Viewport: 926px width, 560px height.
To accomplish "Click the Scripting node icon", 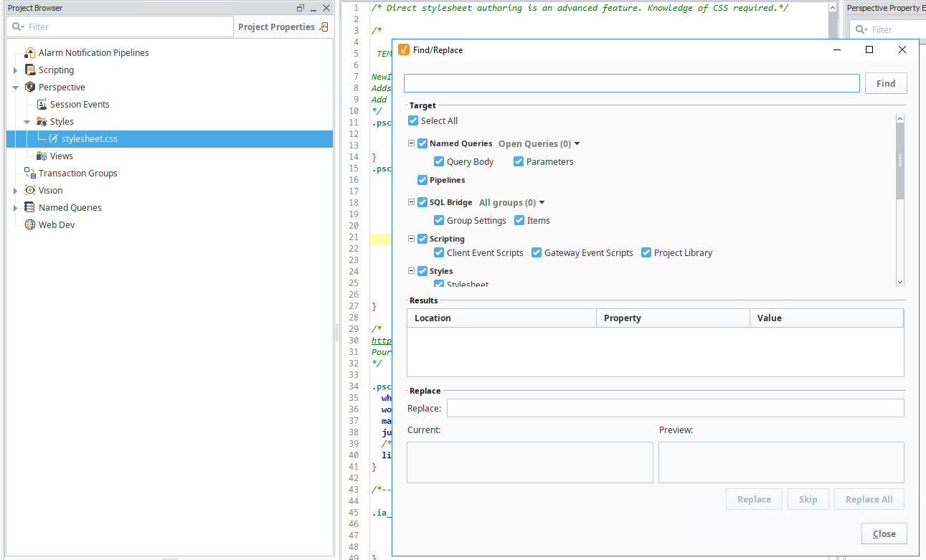I will coord(29,70).
